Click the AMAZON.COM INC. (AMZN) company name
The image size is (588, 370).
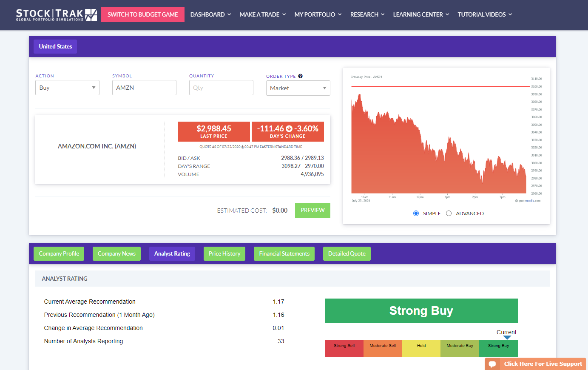click(97, 146)
